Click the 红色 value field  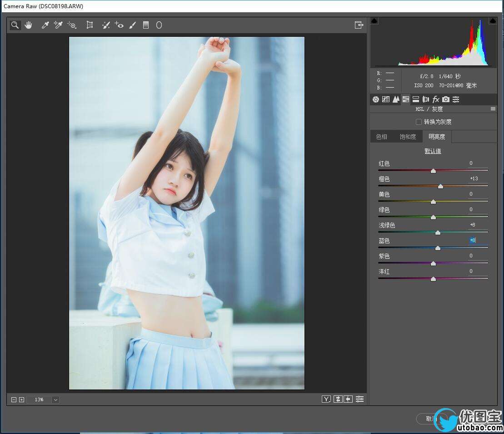[478, 163]
